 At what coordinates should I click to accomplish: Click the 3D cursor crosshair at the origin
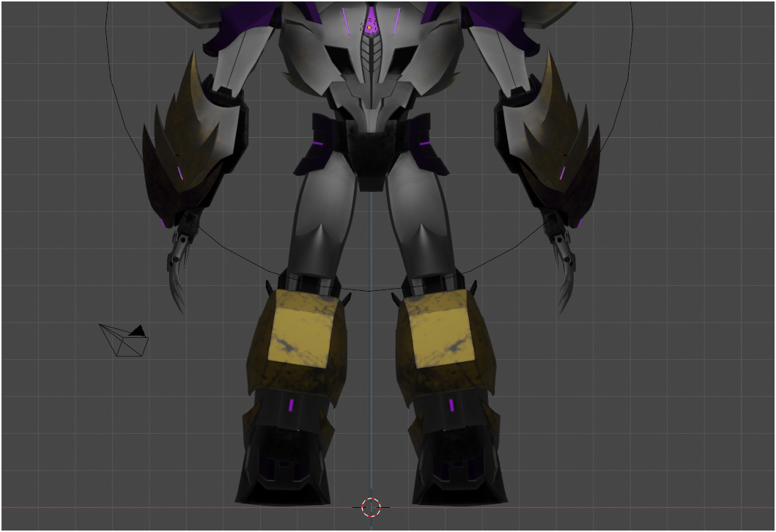[371, 507]
